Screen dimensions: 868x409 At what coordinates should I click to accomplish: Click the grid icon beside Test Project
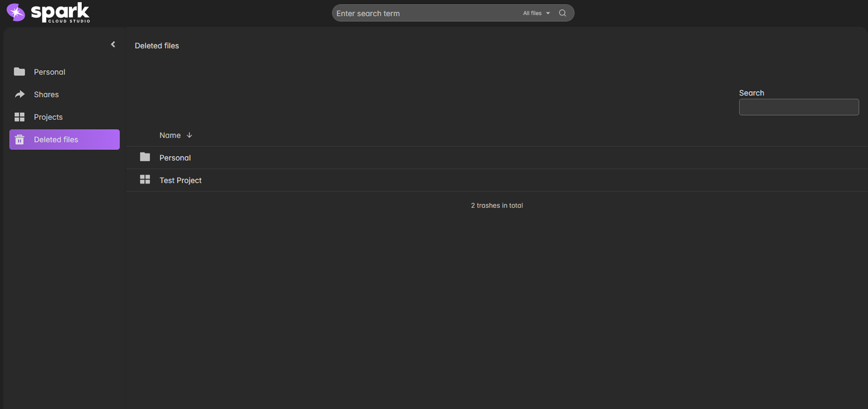click(145, 180)
